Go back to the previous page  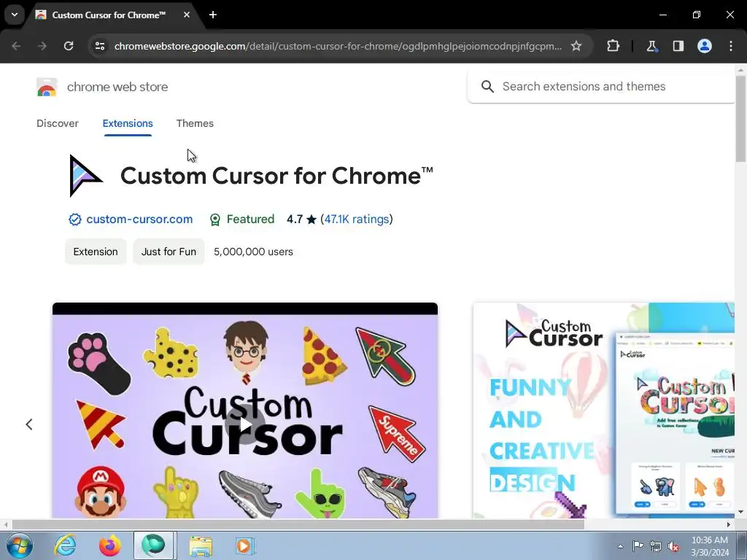[x=16, y=46]
